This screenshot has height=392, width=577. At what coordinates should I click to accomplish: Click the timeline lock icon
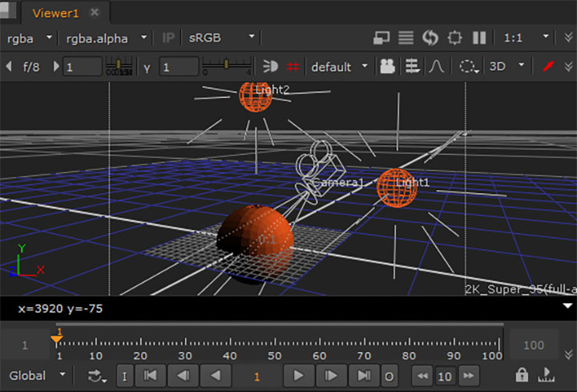click(523, 375)
